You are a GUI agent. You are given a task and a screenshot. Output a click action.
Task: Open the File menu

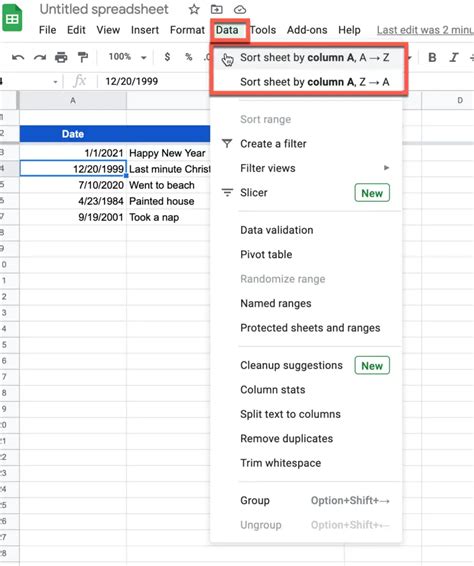pos(47,30)
